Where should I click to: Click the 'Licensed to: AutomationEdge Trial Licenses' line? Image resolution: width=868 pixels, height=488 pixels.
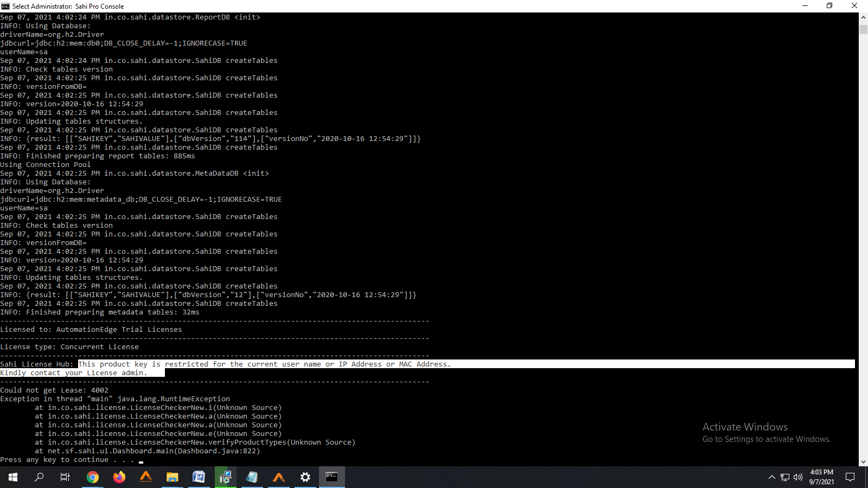coord(91,330)
